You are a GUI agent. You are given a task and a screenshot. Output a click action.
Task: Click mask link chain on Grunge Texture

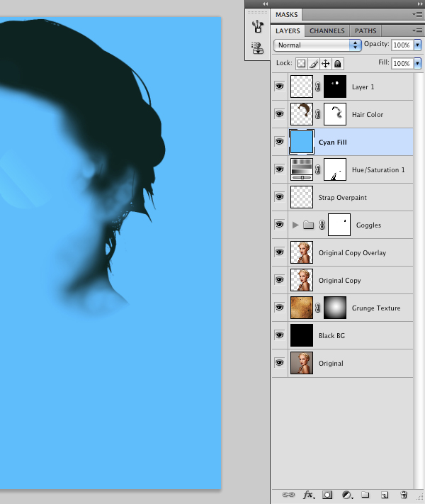(318, 308)
